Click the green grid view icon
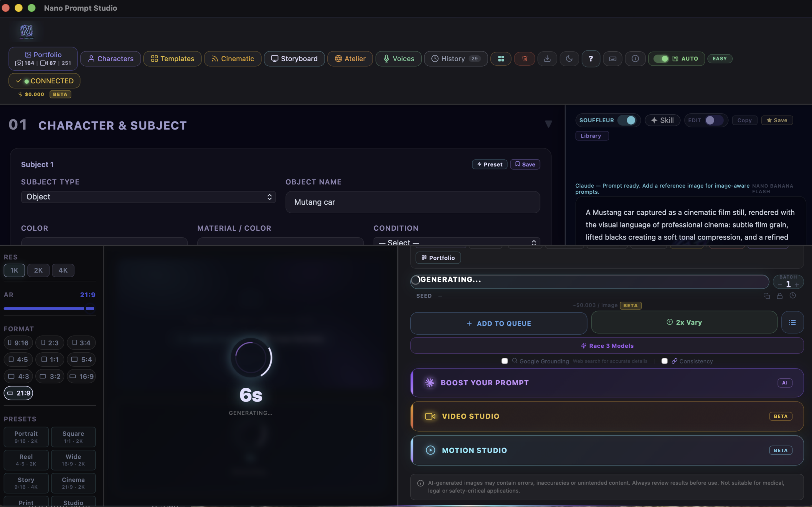Viewport: 812px width, 507px height. (x=501, y=59)
